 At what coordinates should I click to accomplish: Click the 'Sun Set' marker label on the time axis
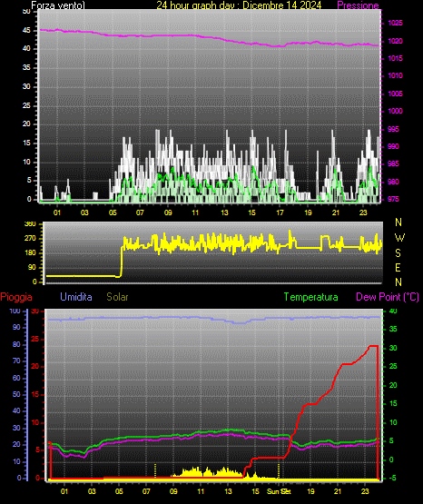[x=279, y=491]
